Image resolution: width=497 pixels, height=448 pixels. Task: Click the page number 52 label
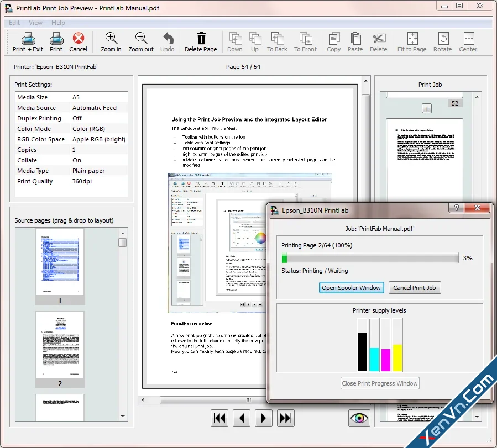455,103
